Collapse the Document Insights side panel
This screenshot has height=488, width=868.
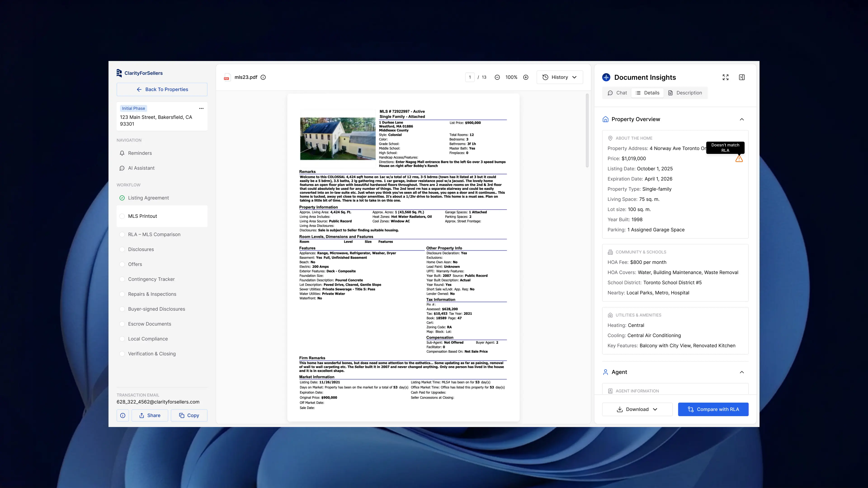(x=742, y=77)
